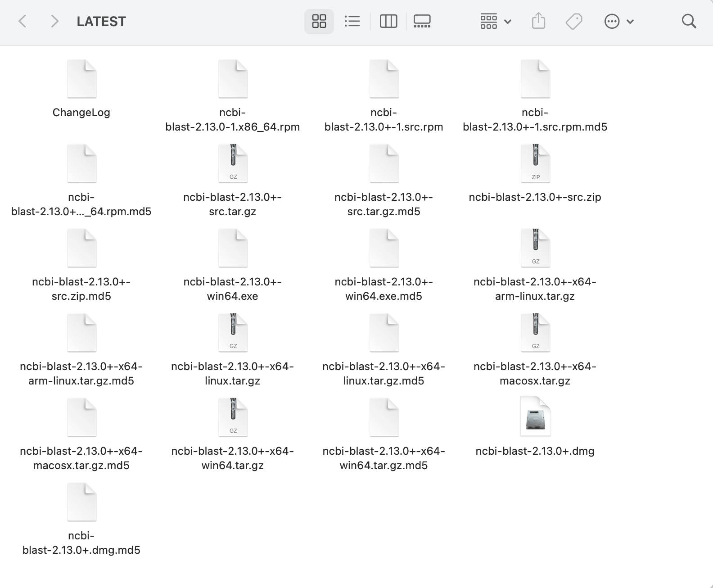Click the x64-win64.tar.gz name label

(233, 458)
